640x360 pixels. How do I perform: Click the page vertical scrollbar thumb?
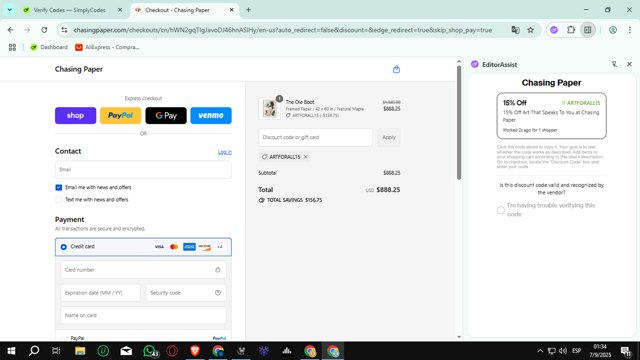coord(459,122)
